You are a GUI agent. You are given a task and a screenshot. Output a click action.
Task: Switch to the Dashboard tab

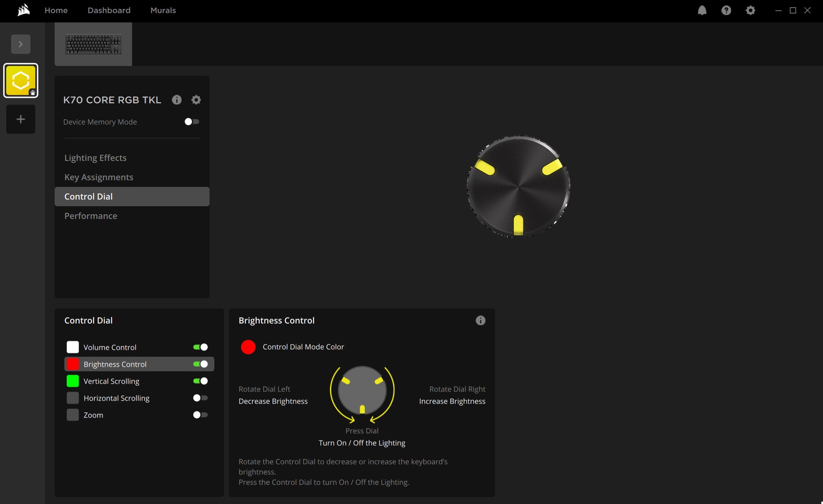pyautogui.click(x=109, y=10)
